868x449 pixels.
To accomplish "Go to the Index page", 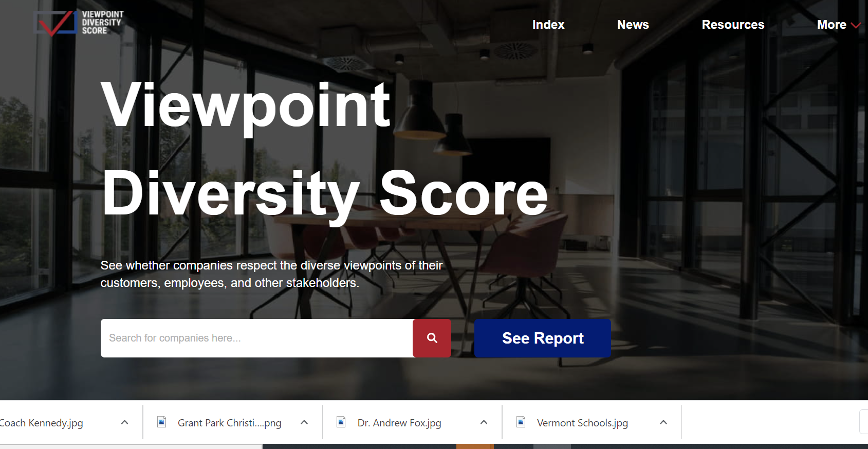I will coord(548,25).
